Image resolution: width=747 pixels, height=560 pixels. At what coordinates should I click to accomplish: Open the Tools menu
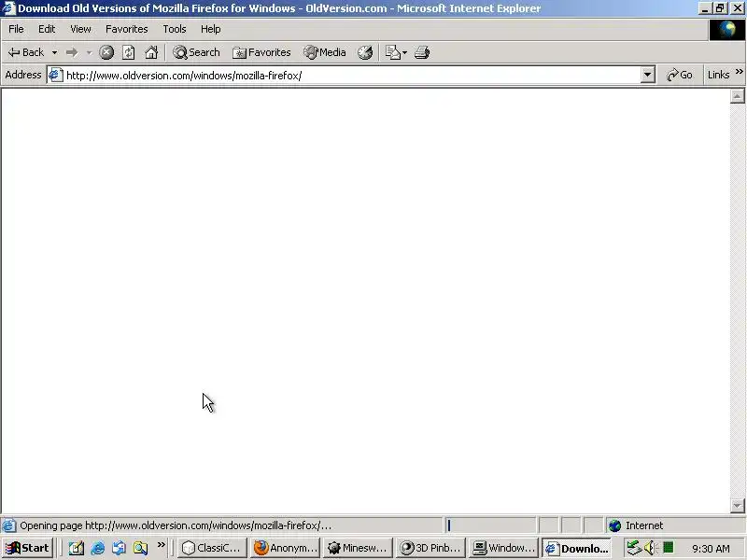[175, 29]
